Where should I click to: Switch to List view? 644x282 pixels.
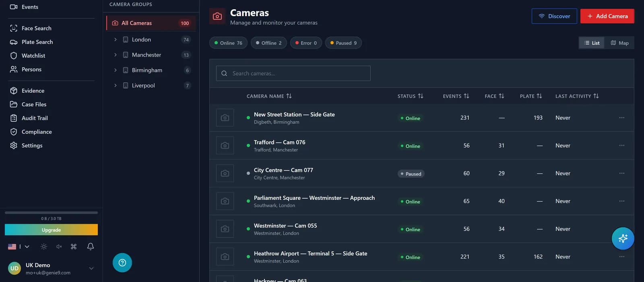pos(592,43)
